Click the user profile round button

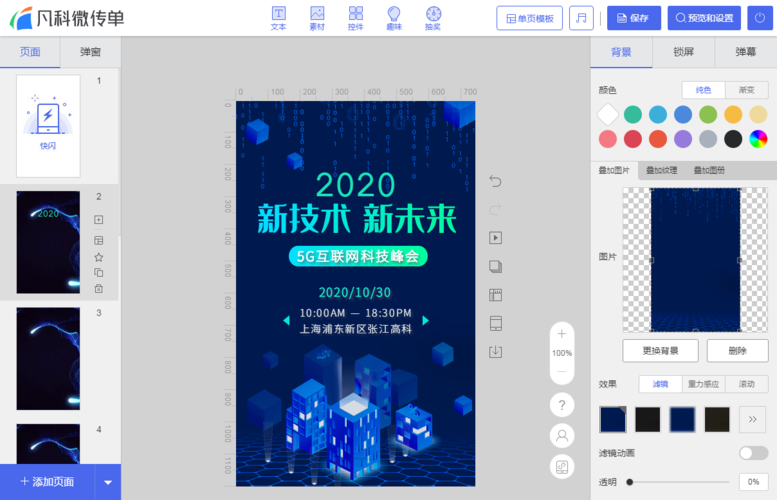coord(562,436)
